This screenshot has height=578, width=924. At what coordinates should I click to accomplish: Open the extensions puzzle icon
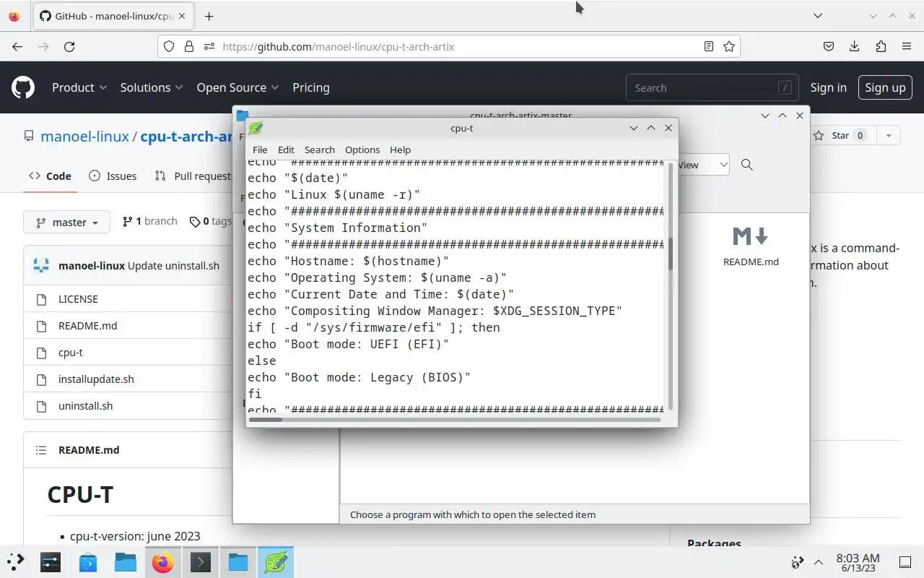881,46
